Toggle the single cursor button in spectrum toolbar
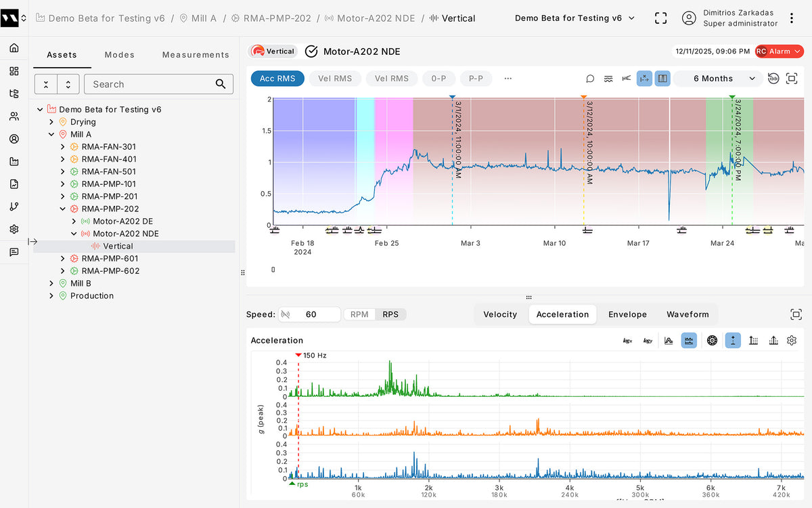Viewport: 812px width, 508px height. [x=733, y=341]
